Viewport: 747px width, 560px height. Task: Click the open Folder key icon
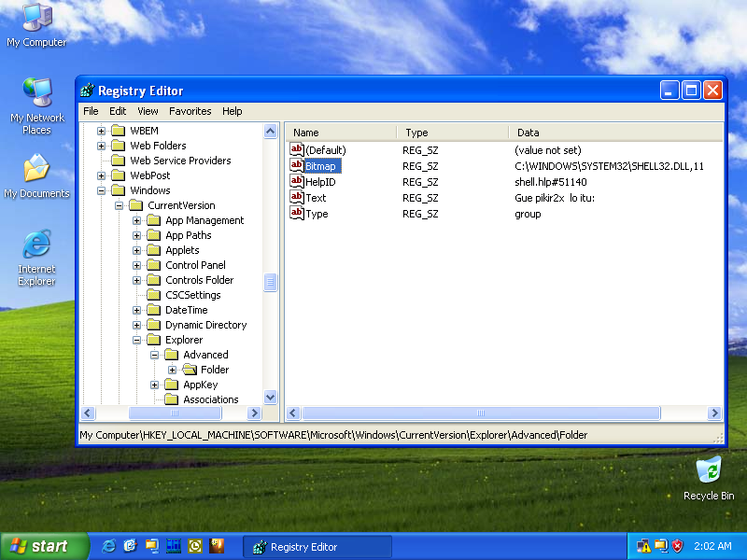(190, 370)
